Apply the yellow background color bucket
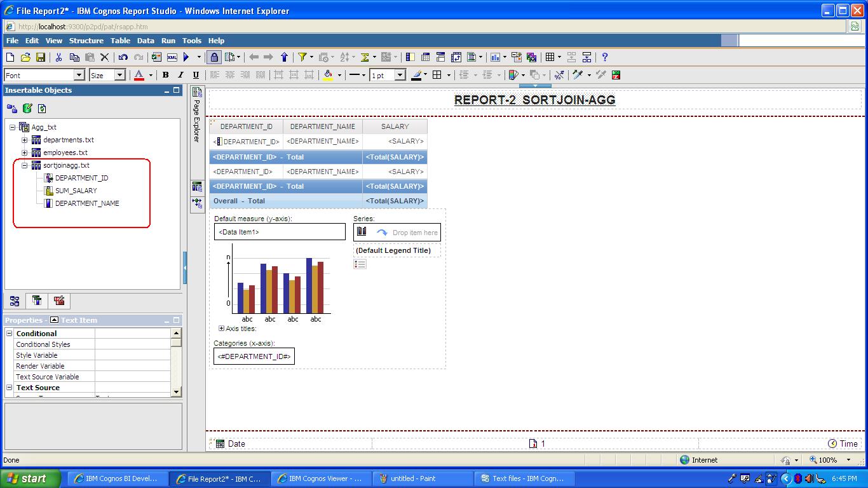The image size is (868, 488). [328, 75]
